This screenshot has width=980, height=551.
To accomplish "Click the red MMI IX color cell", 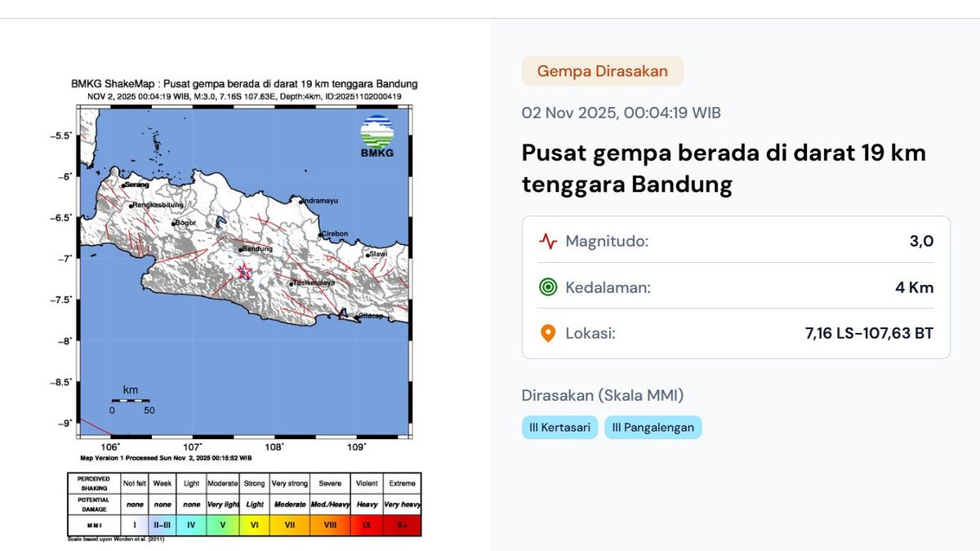I will point(366,525).
